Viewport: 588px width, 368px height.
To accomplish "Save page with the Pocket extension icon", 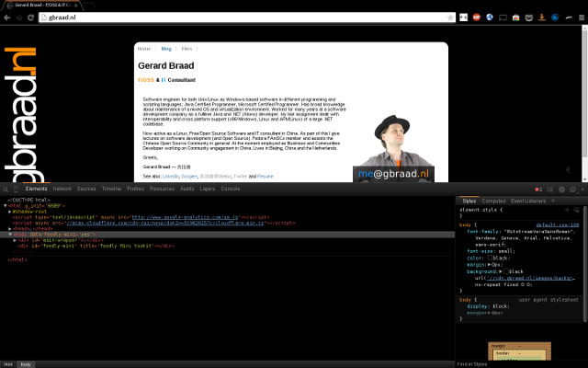I will click(529, 17).
